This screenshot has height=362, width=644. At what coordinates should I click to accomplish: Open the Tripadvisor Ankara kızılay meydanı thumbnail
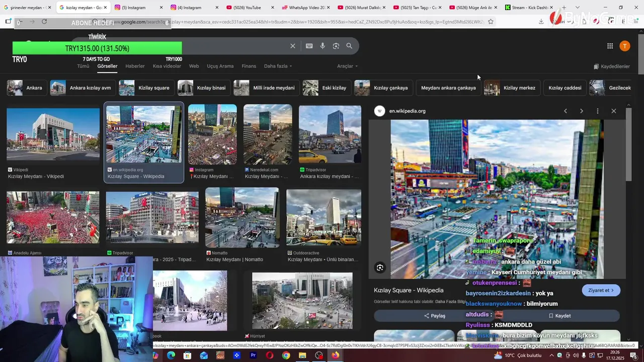pos(330,134)
